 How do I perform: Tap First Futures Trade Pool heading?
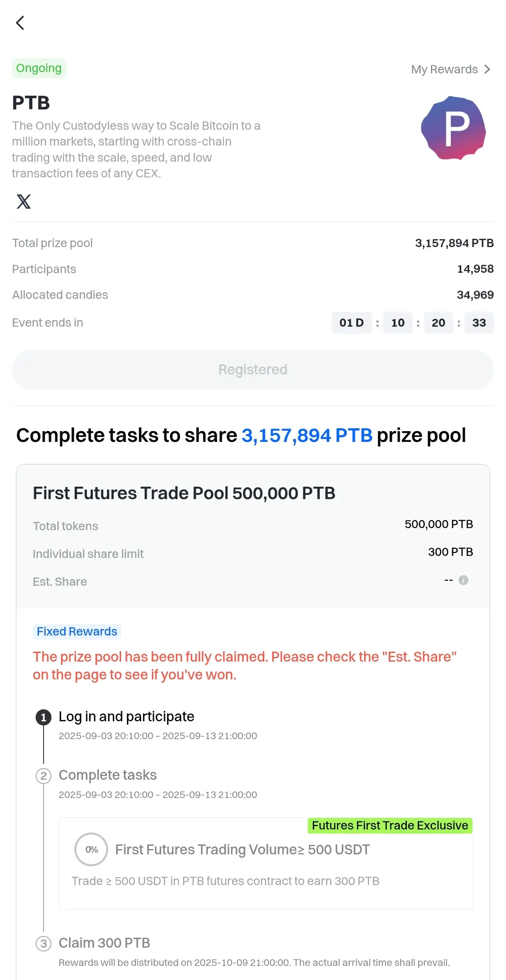(x=184, y=493)
